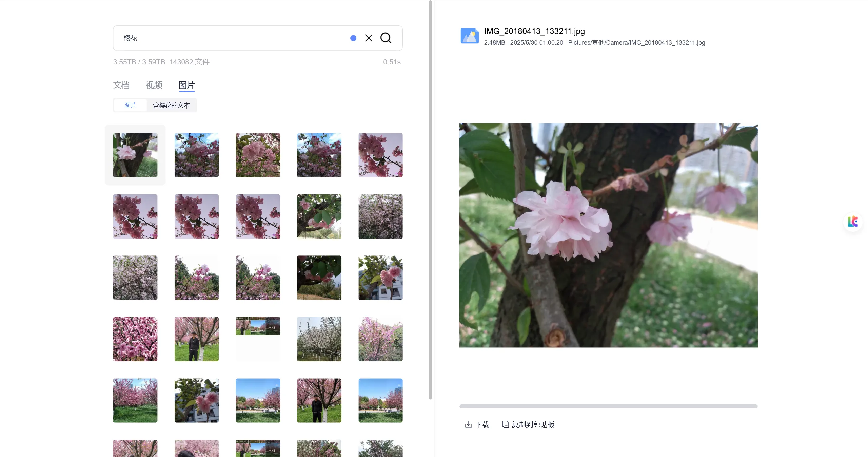Open the thumbnail with +431 overlay
Image resolution: width=868 pixels, height=457 pixels.
[258, 326]
